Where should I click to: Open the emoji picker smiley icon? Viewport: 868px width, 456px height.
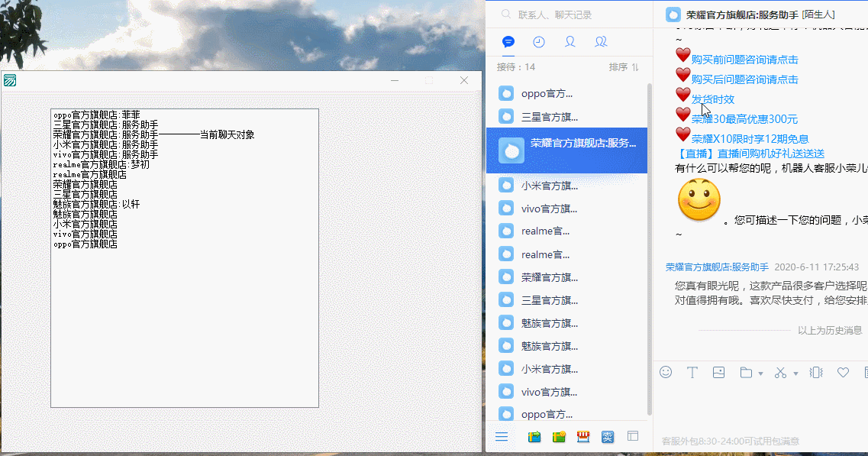click(x=666, y=372)
